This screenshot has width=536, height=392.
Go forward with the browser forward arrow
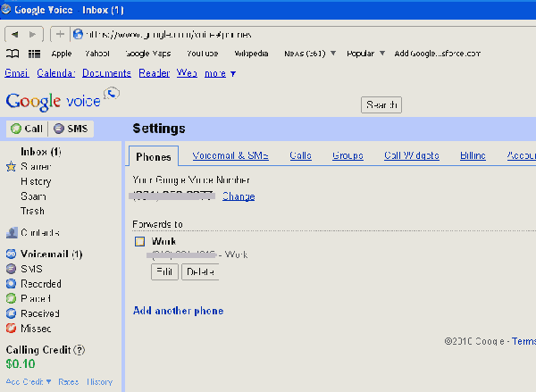click(x=33, y=34)
